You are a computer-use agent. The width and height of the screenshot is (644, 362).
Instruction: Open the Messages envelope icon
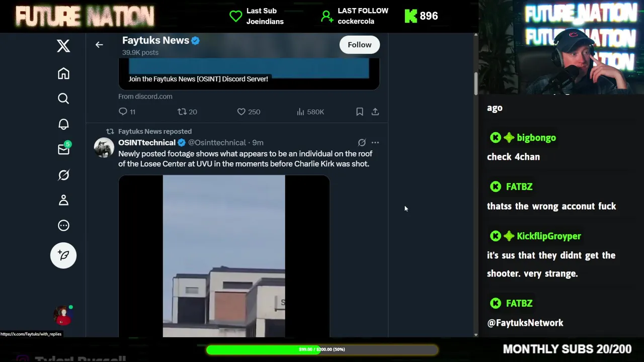point(63,149)
